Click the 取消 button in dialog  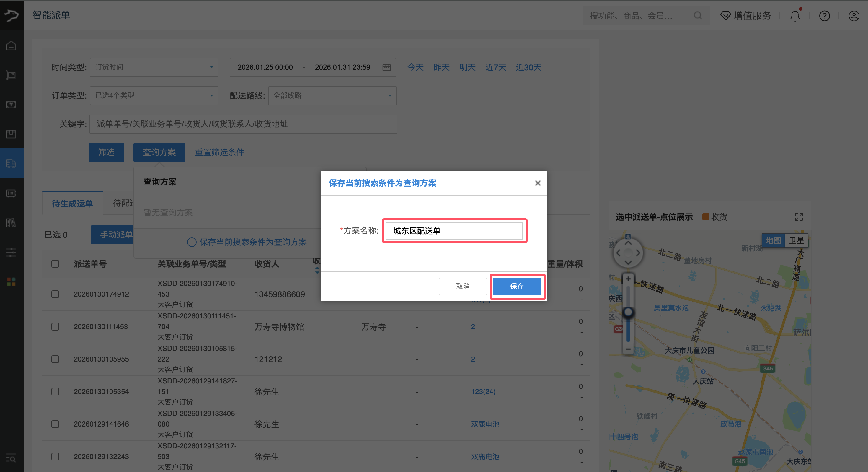[x=462, y=286]
